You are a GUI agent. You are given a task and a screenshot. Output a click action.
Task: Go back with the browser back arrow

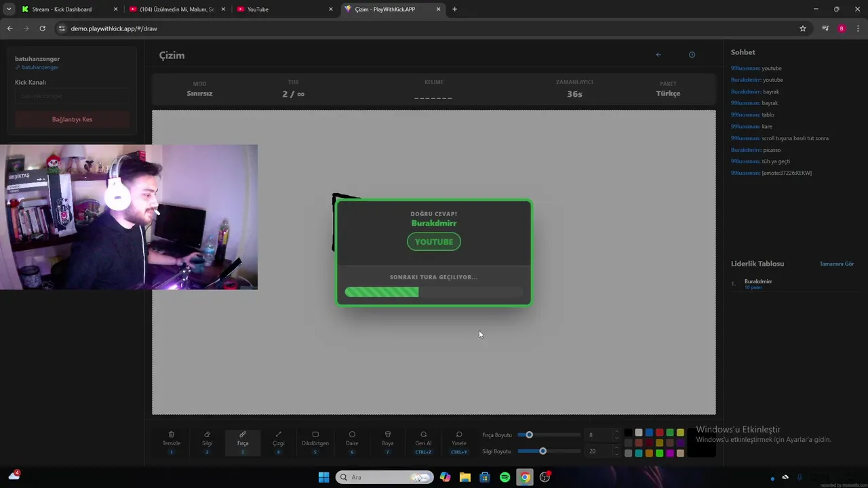click(x=9, y=28)
